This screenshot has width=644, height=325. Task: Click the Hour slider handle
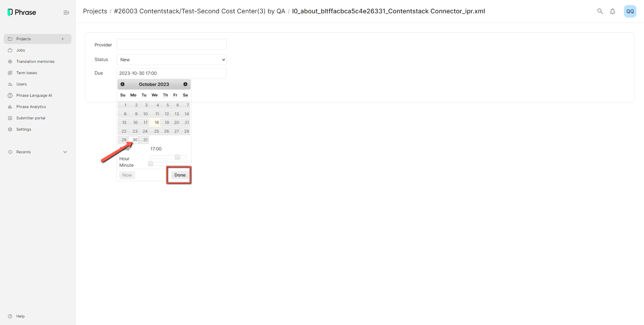point(177,157)
